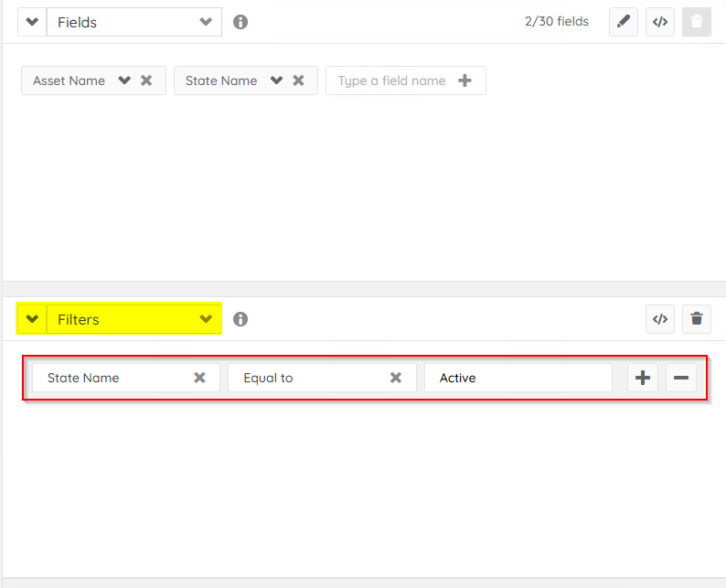Viewport: 726px width, 588px height.
Task: Remove the filter row with minus button
Action: click(x=681, y=378)
